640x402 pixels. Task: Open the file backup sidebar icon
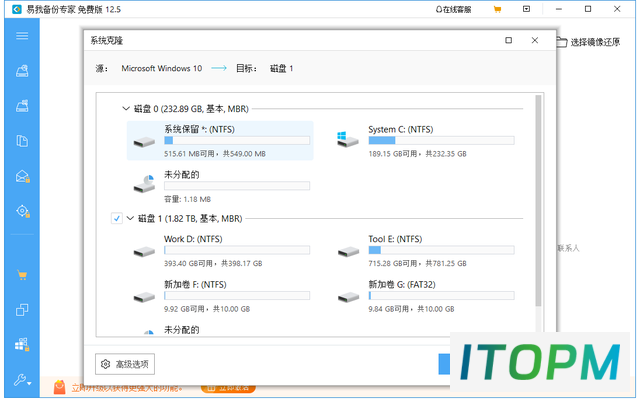tap(22, 141)
